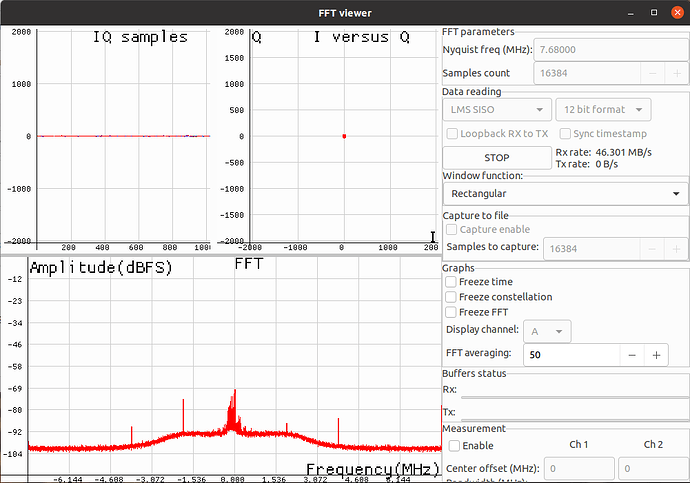Toggle Capture enable checkbox
This screenshot has width=690, height=483.
[453, 230]
